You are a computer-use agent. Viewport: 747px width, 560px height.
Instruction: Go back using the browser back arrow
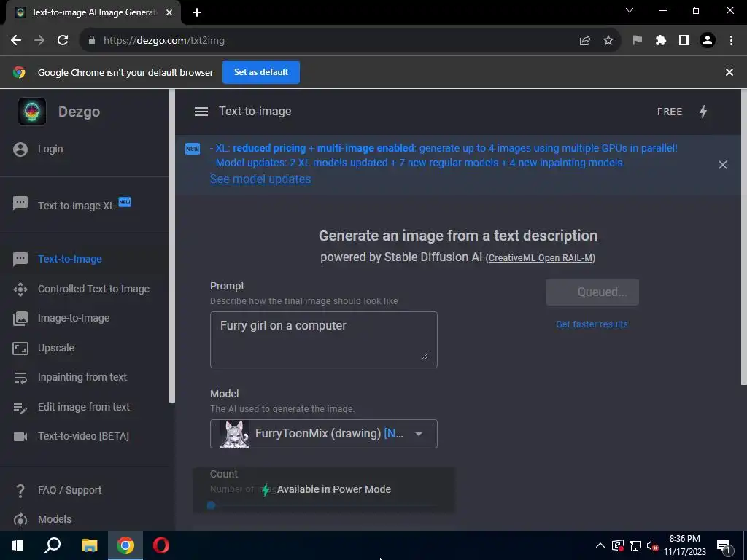pyautogui.click(x=16, y=41)
